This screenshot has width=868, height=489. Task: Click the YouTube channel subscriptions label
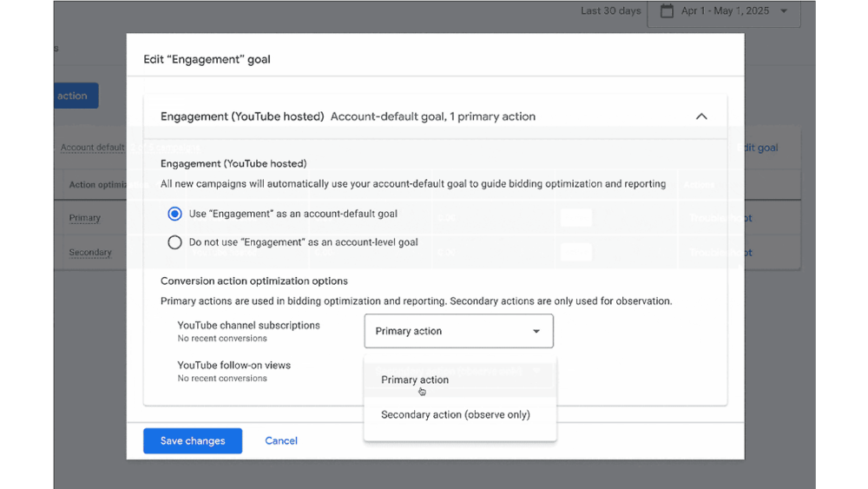[x=248, y=326]
